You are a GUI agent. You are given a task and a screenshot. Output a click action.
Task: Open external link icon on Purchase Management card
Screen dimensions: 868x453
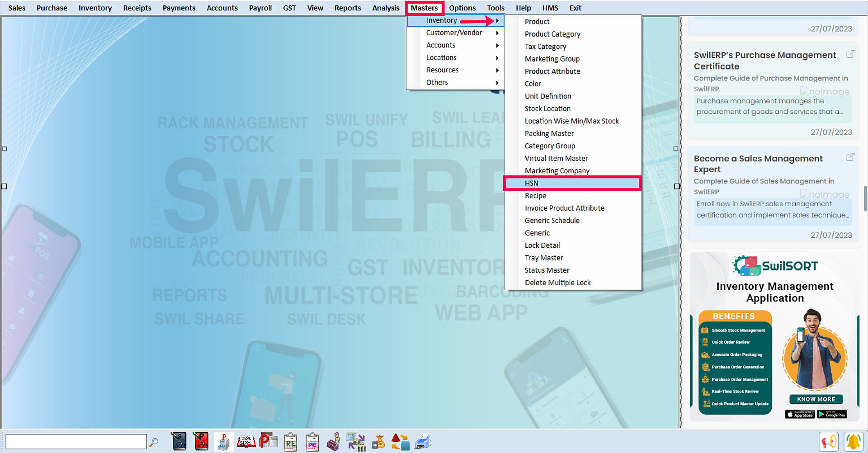pos(850,54)
